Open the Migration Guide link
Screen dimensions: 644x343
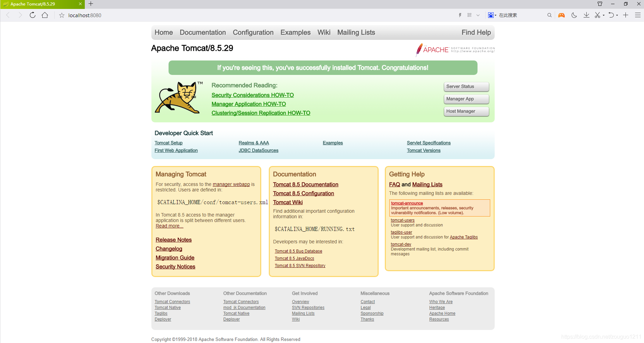pyautogui.click(x=175, y=258)
